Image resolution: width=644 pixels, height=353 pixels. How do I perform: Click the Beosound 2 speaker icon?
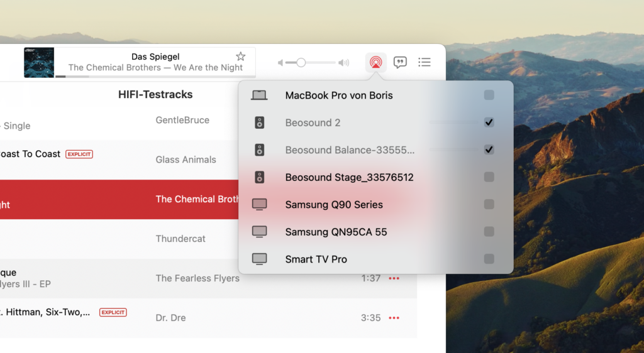[x=260, y=122]
